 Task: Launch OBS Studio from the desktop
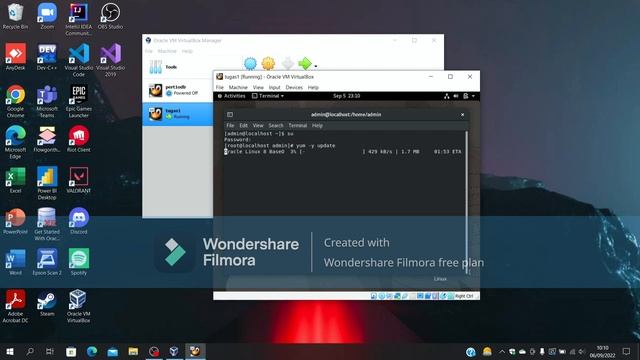(110, 16)
